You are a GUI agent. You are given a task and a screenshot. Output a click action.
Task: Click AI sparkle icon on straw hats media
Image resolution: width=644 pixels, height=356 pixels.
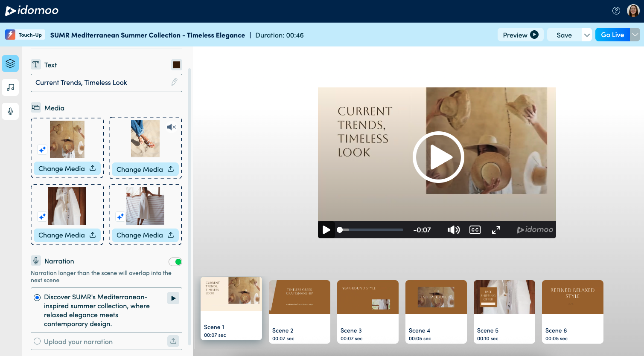coord(42,150)
